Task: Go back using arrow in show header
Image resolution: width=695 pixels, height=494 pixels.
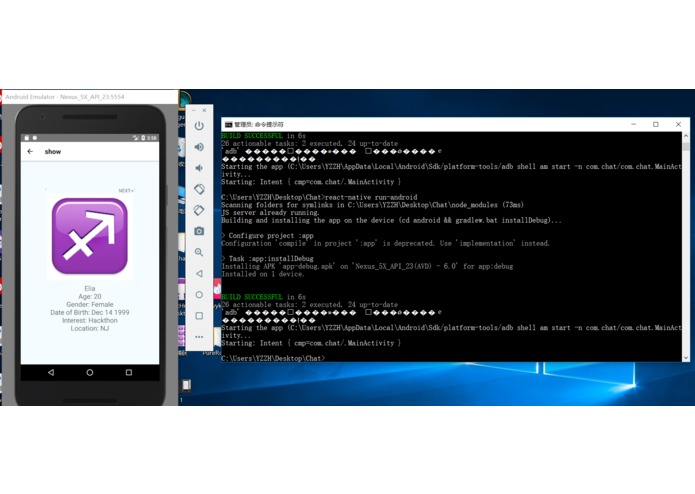Action: [x=30, y=152]
